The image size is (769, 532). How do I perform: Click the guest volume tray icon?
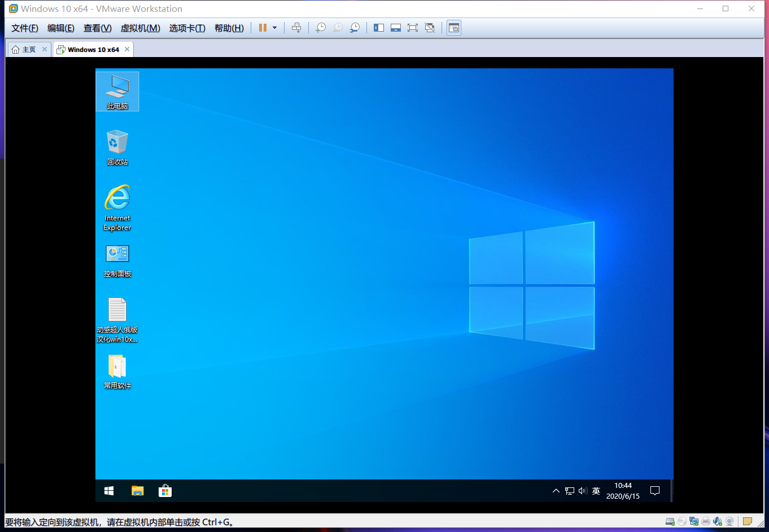583,491
